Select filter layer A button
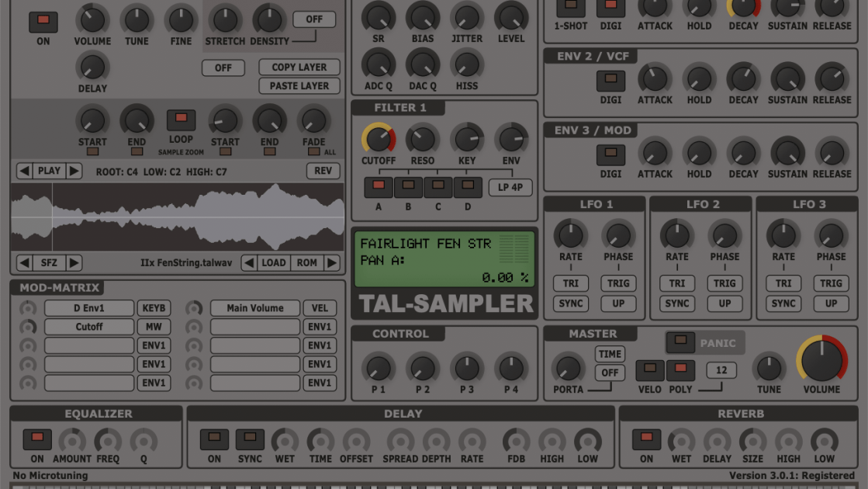The image size is (868, 489). [379, 186]
